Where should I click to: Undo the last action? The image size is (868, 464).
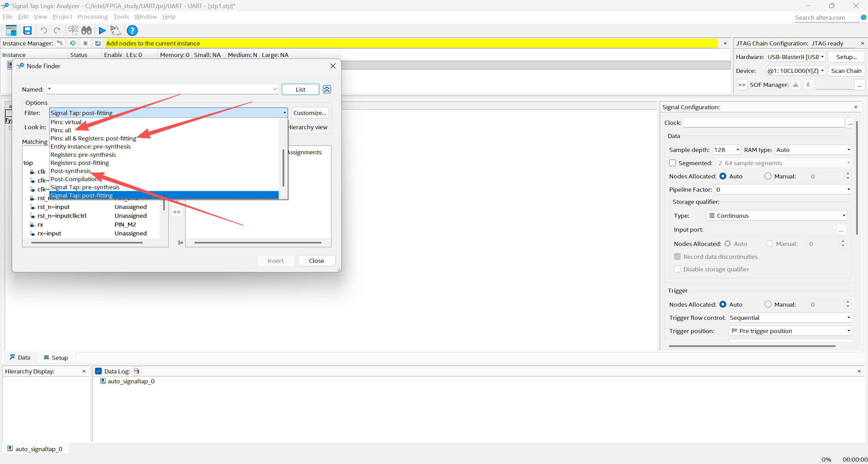coord(44,31)
